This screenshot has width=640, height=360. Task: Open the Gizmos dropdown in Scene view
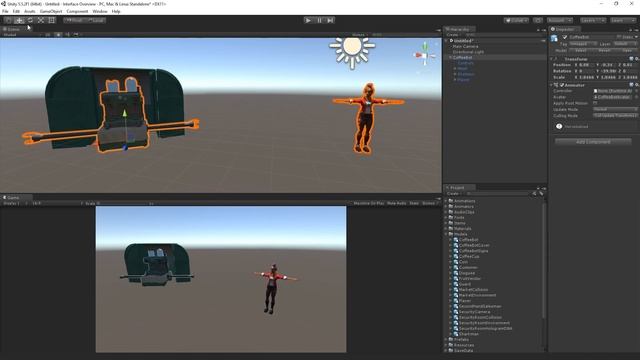[x=359, y=35]
